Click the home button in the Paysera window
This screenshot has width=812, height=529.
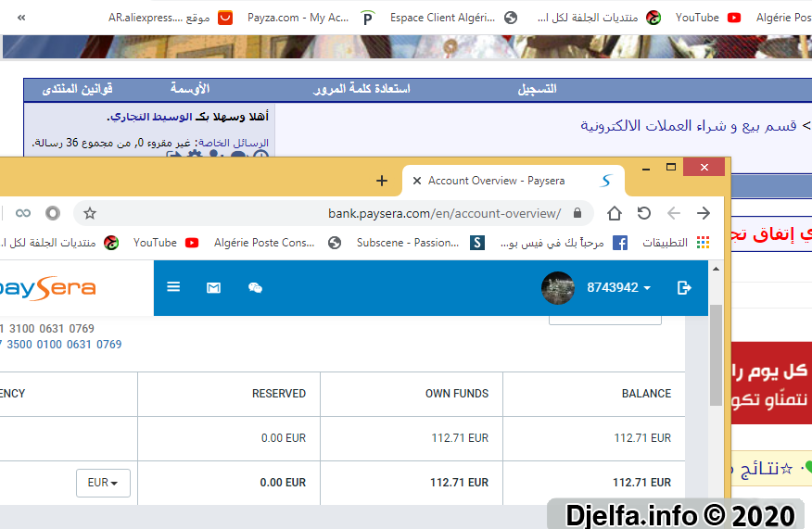click(615, 213)
